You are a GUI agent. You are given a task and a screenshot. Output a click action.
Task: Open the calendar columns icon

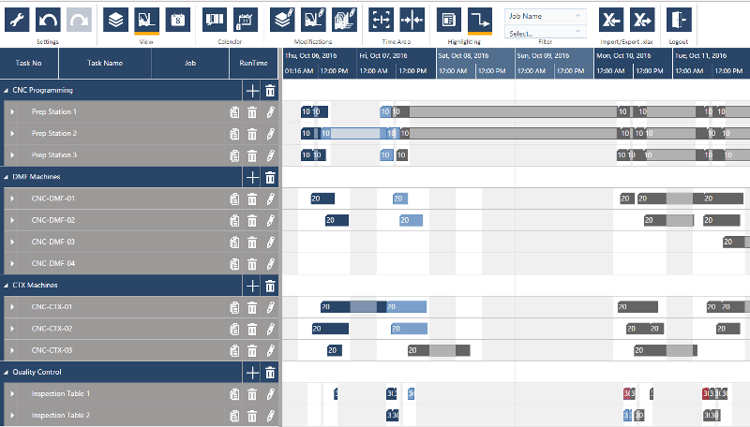click(214, 20)
